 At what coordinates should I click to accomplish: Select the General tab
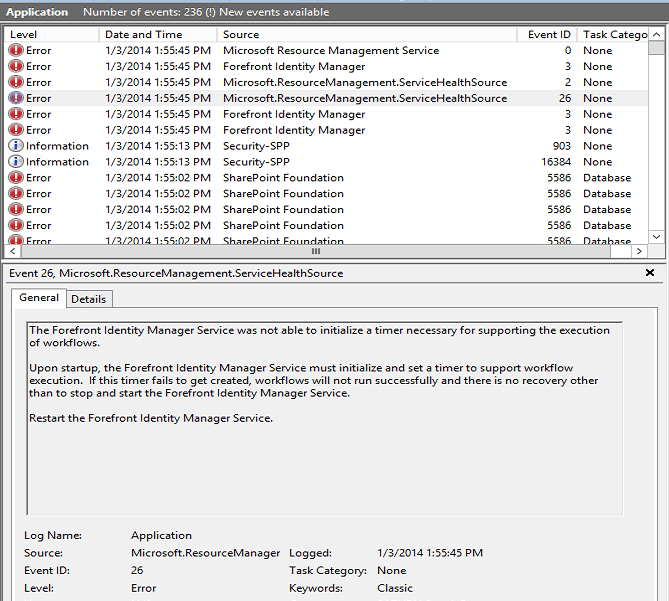(39, 298)
